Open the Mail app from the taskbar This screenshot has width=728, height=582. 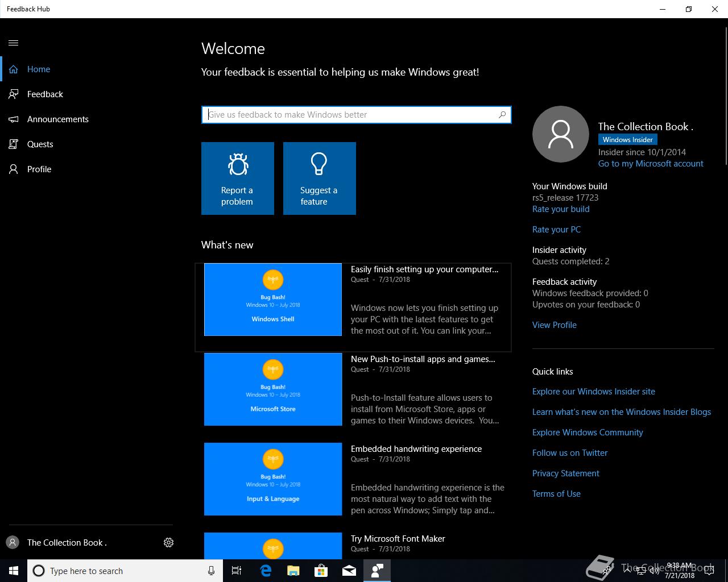349,571
